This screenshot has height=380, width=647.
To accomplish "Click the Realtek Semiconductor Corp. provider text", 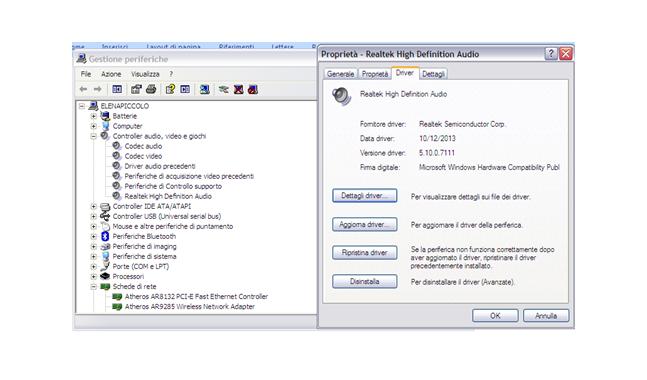I will click(462, 124).
